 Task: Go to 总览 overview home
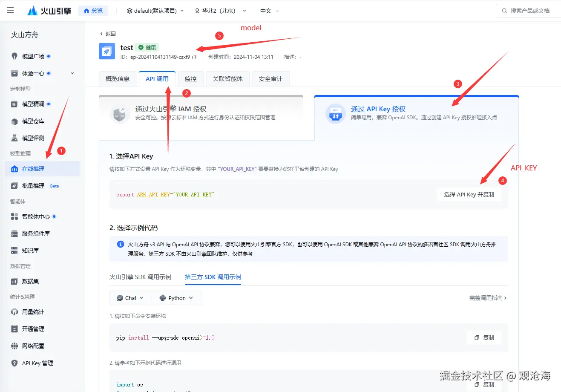coord(93,11)
